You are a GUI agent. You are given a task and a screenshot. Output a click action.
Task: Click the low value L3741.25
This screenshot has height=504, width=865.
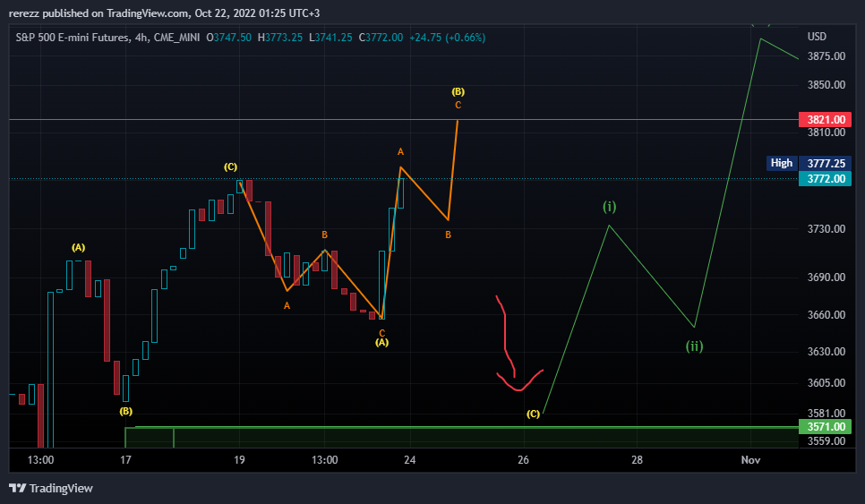pos(330,38)
